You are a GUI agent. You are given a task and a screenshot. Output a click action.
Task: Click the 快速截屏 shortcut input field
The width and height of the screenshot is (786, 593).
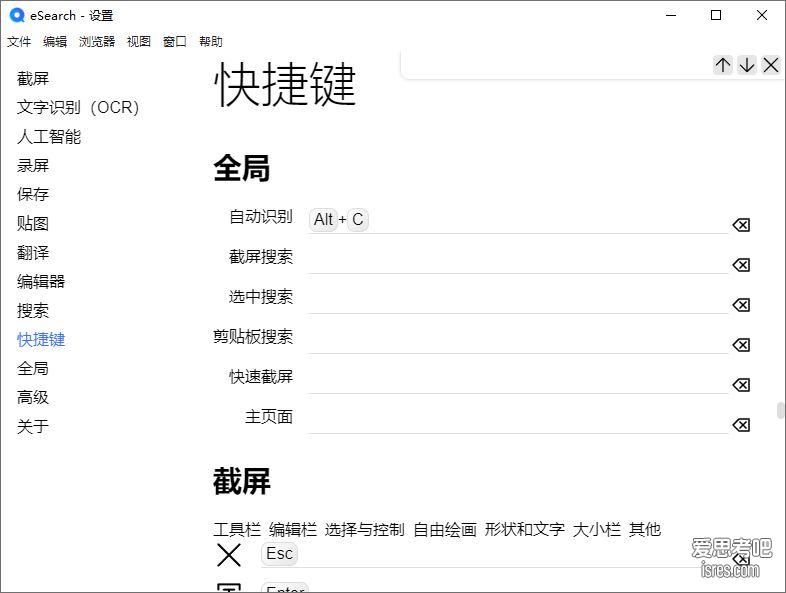point(518,381)
